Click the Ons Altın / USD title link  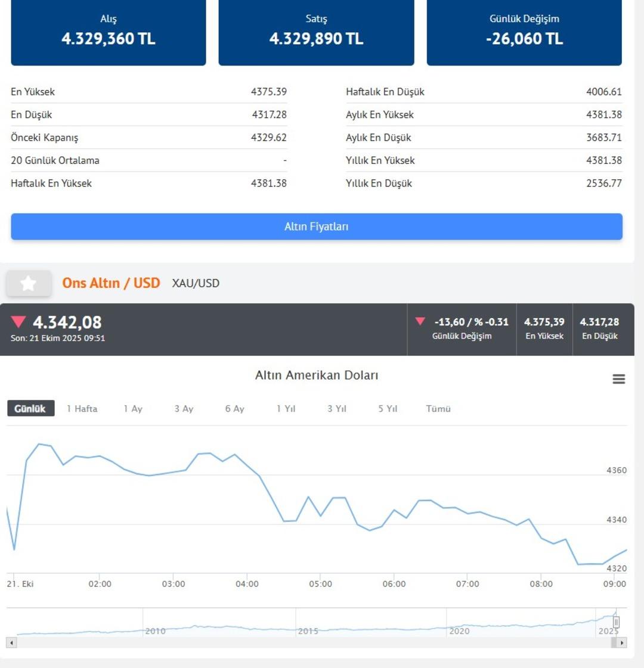pyautogui.click(x=111, y=283)
